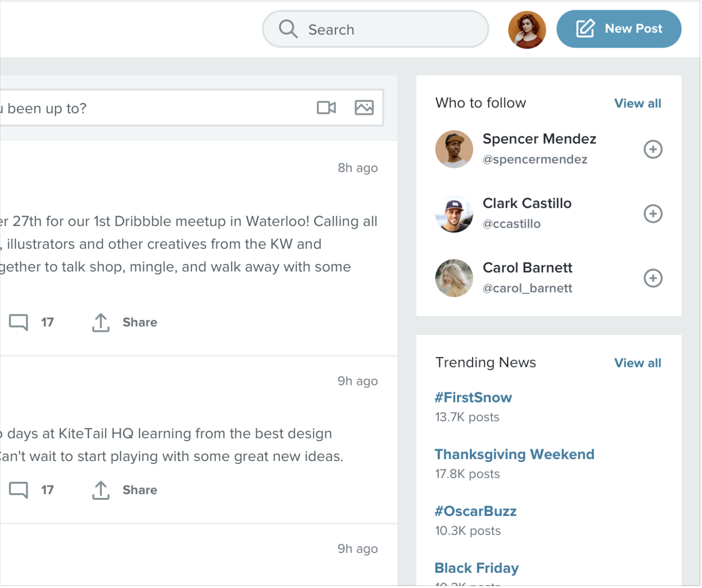702x588 pixels.
Task: Select the #OscarBuzz trending hashtag
Action: click(476, 512)
